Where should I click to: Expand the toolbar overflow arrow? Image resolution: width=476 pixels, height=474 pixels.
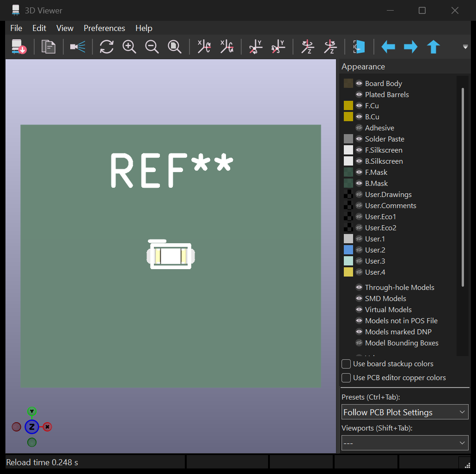[465, 47]
